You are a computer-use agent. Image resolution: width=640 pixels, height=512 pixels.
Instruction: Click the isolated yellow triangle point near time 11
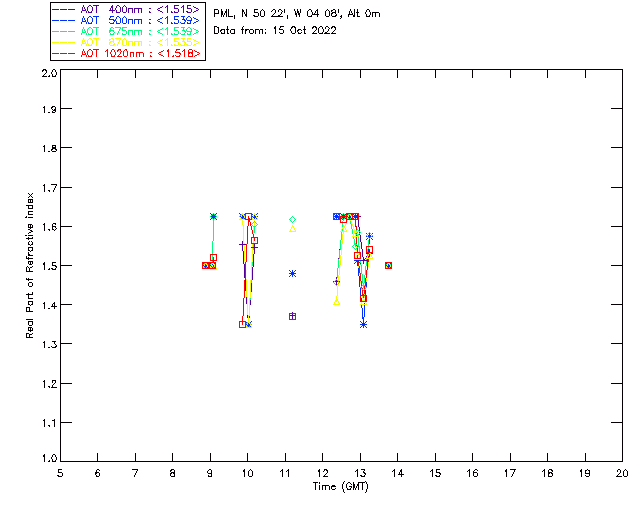click(292, 229)
